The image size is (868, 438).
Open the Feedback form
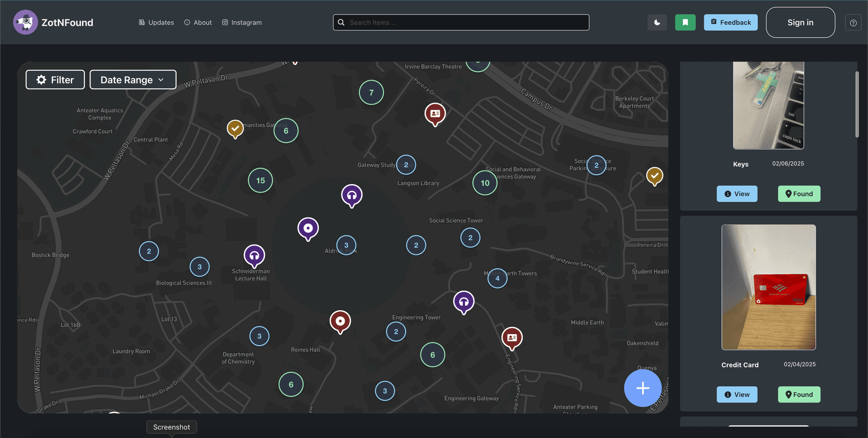tap(731, 22)
